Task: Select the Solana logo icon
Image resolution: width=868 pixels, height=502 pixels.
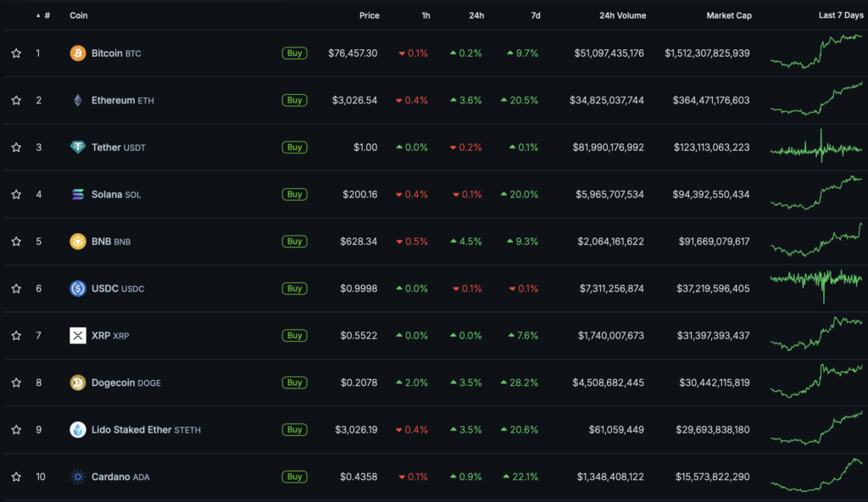Action: click(78, 194)
